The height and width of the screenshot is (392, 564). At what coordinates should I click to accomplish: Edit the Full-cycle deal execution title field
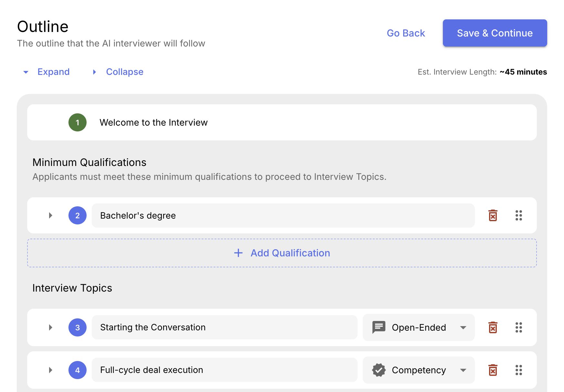pos(225,370)
